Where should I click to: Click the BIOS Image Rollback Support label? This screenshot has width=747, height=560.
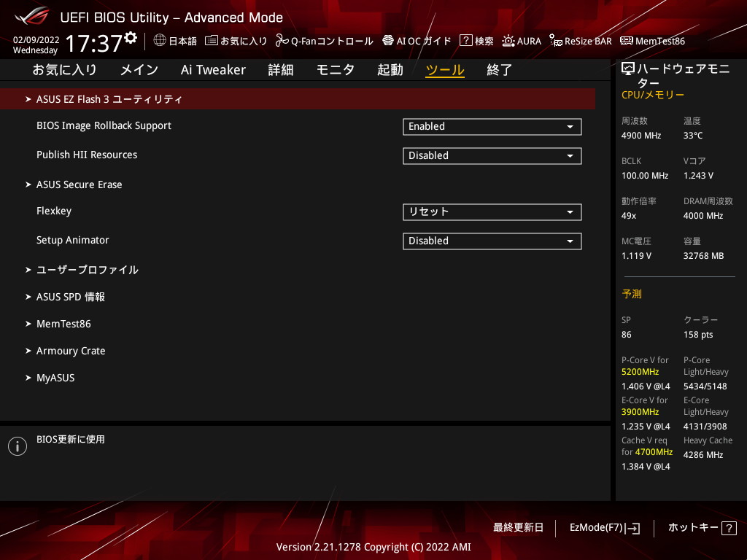104,125
